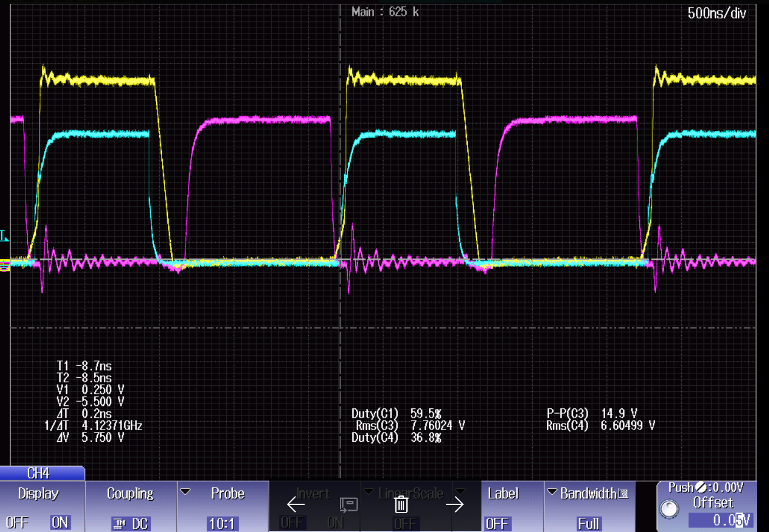Click the V2 -5.500 V cursor readout
The height and width of the screenshot is (532, 769).
(x=91, y=401)
